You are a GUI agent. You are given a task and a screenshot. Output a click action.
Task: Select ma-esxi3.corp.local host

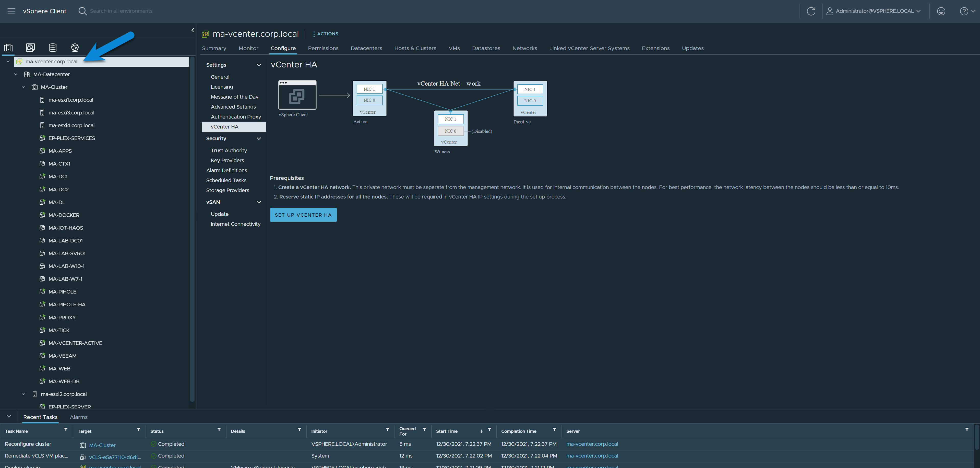71,113
